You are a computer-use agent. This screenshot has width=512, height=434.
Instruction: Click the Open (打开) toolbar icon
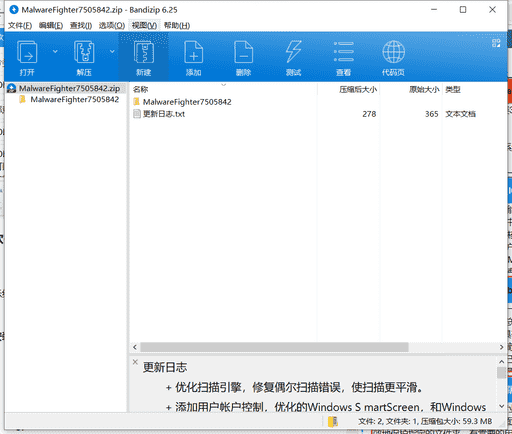pyautogui.click(x=27, y=52)
